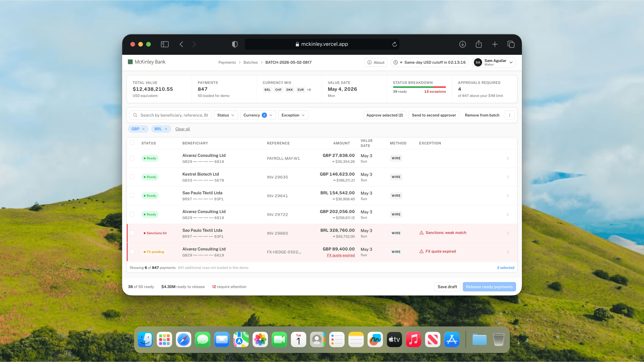Tick the checkbox for INV-29722
The height and width of the screenshot is (362, 644).
(x=132, y=214)
